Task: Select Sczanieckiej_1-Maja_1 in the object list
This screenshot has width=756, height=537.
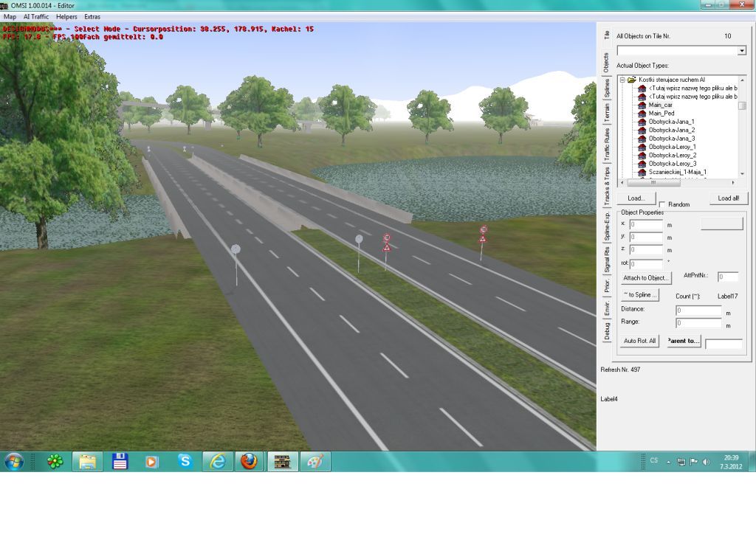Action: (x=677, y=172)
